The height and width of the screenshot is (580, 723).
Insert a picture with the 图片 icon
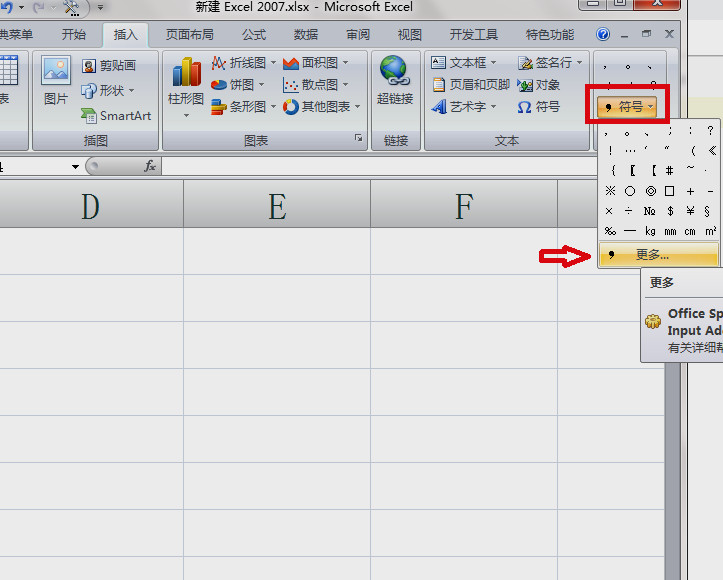[x=56, y=80]
